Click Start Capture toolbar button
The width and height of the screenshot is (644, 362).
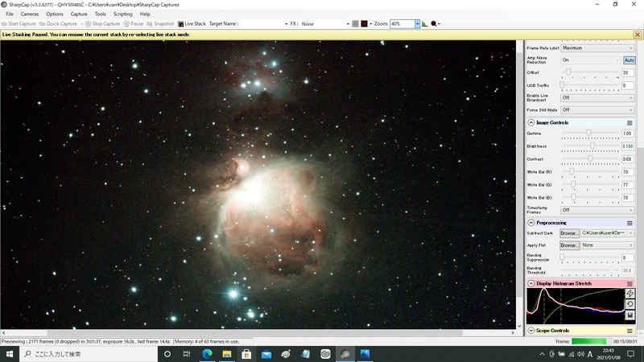19,24
